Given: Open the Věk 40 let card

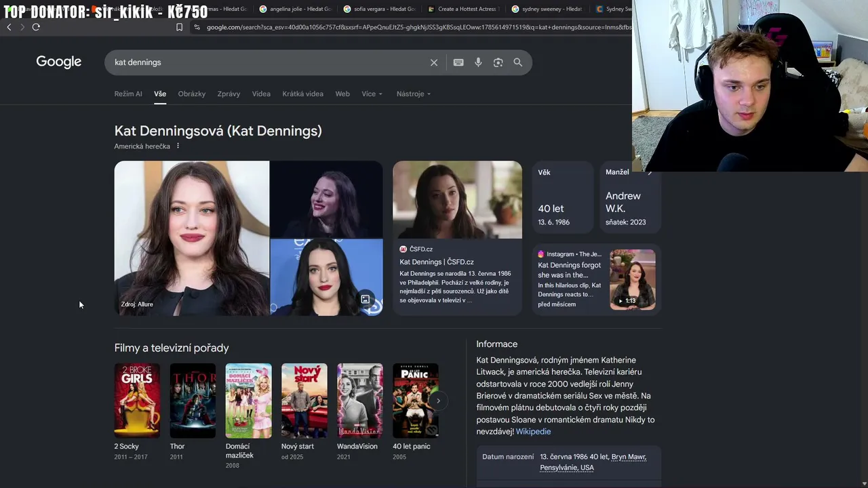Looking at the screenshot, I should [x=563, y=197].
